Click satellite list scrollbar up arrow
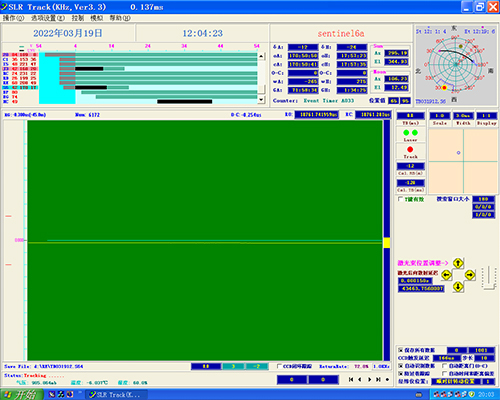The height and width of the screenshot is (400, 500). point(261,56)
